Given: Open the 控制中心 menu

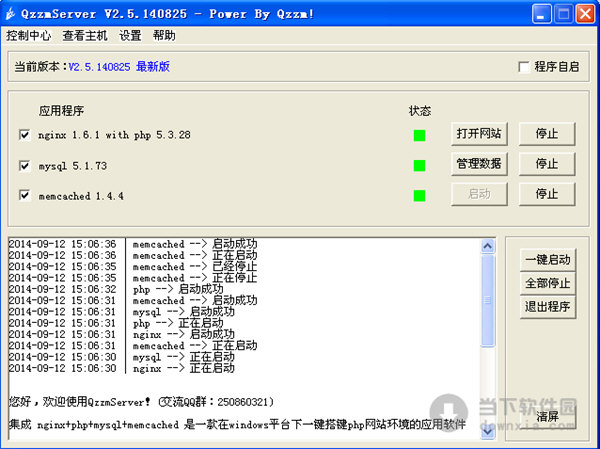Looking at the screenshot, I should (28, 36).
